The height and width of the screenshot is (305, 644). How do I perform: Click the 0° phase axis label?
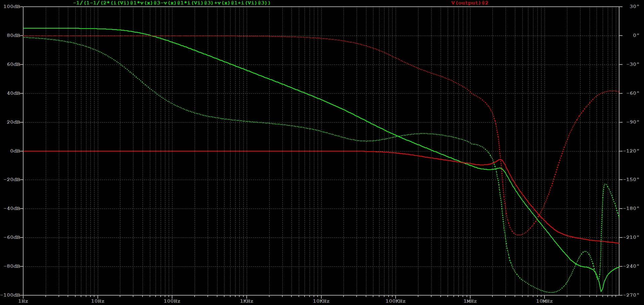click(636, 36)
